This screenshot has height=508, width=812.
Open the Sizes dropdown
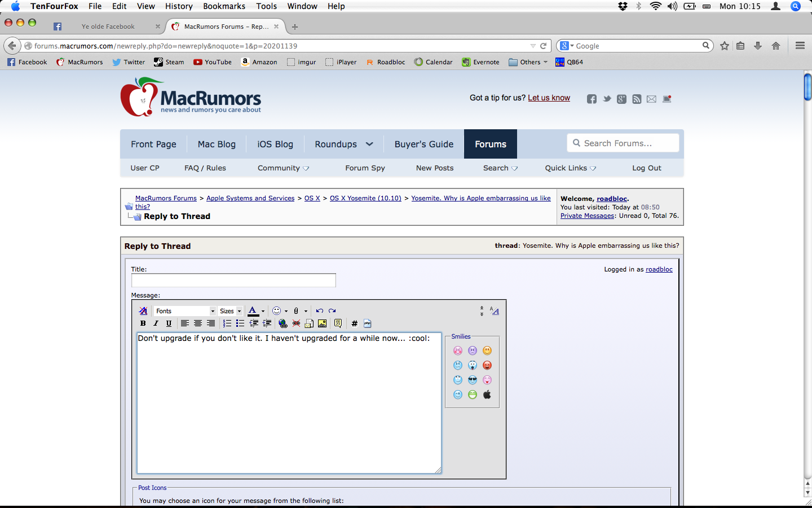(x=231, y=311)
